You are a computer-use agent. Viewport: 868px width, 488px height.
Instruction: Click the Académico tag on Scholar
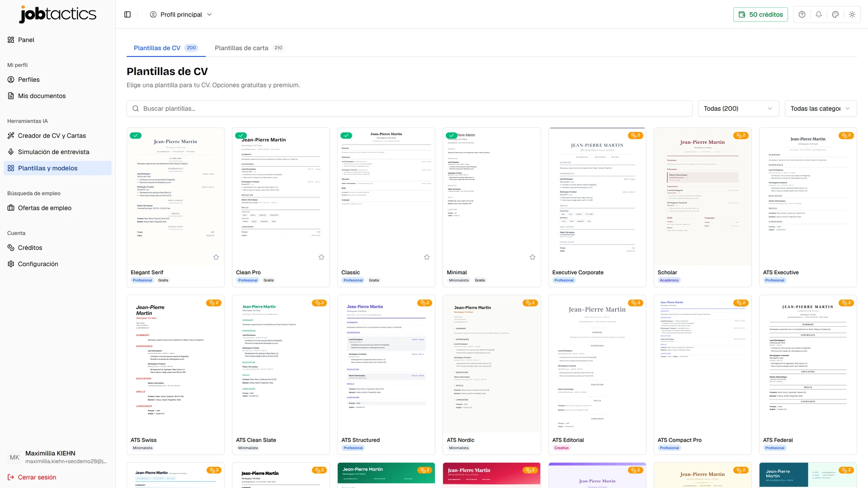(669, 280)
